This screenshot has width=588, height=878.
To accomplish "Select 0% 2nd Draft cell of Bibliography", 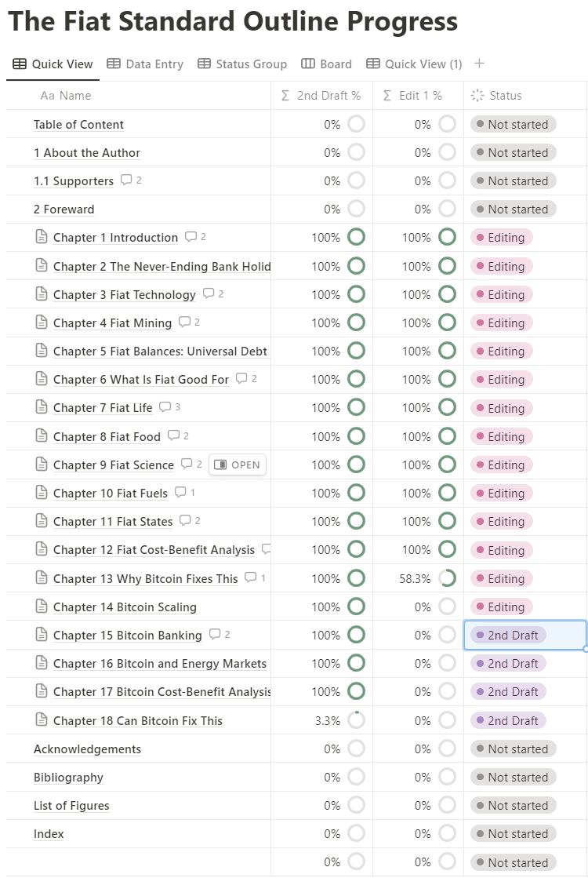I will 321,778.
